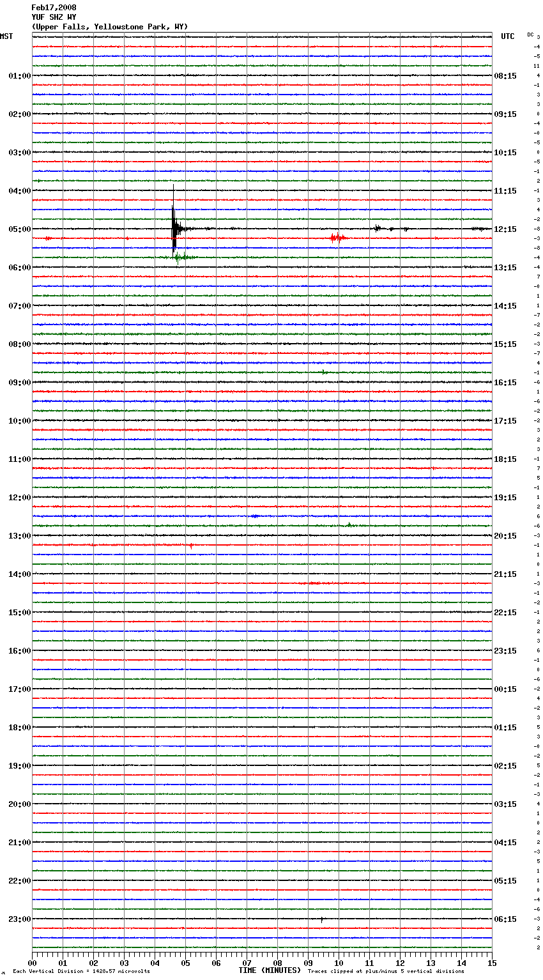Click the Traces clipped footnote
The height and width of the screenshot is (980, 543).
tap(386, 972)
